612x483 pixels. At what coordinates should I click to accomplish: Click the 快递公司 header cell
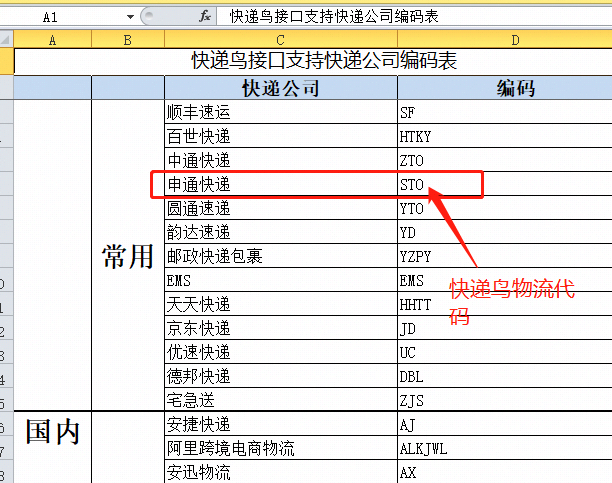pyautogui.click(x=281, y=88)
